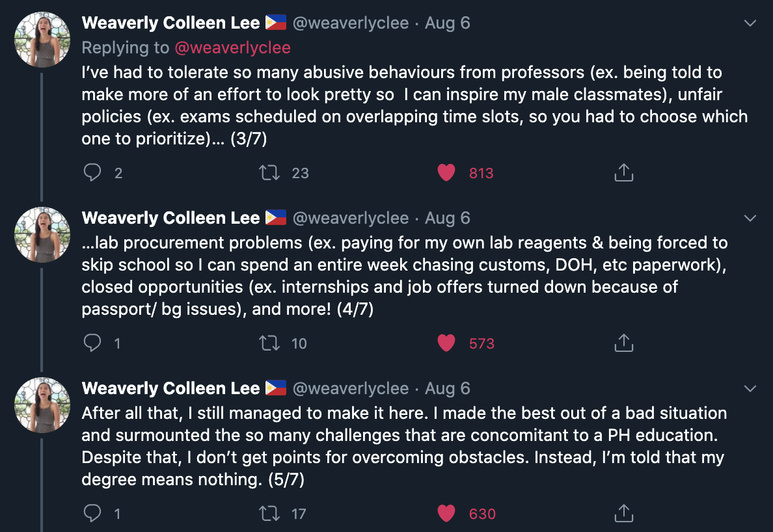Reply to the (4/7) tweet
This screenshot has width=773, height=532.
coord(93,343)
